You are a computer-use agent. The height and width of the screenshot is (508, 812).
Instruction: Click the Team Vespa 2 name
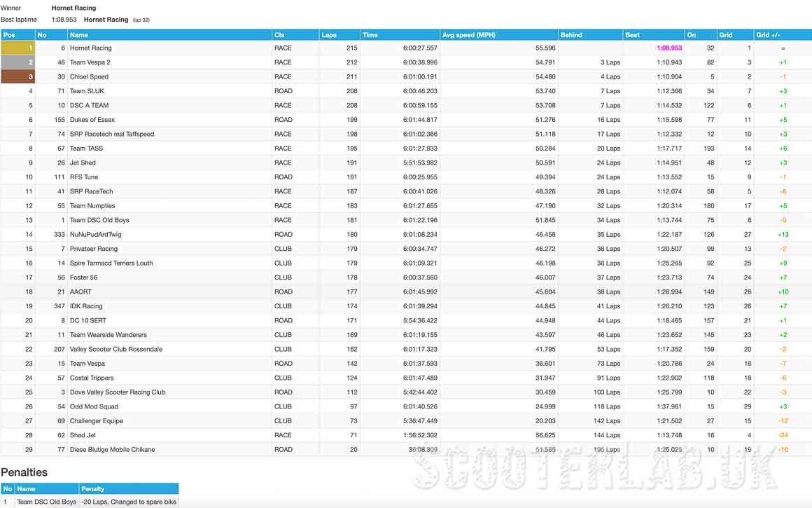[x=90, y=62]
